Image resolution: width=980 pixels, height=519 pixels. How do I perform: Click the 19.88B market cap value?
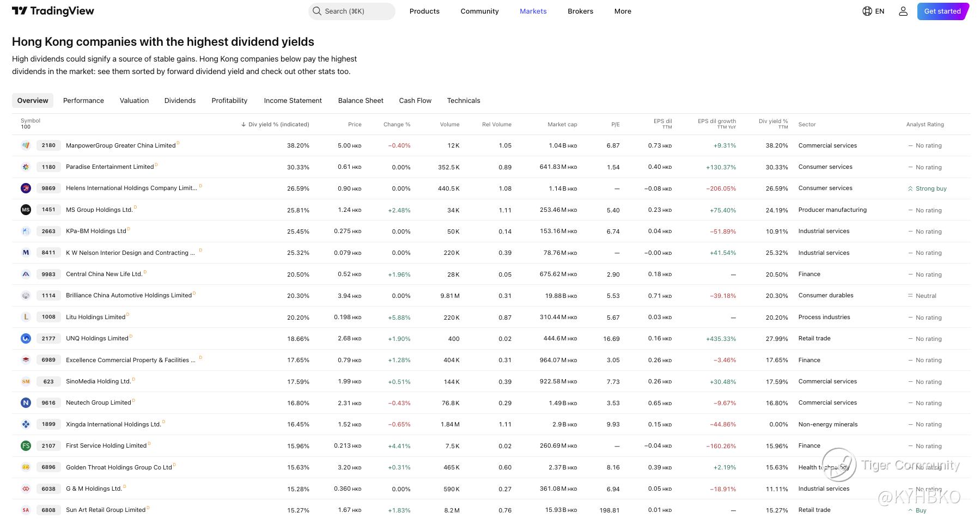coord(561,296)
